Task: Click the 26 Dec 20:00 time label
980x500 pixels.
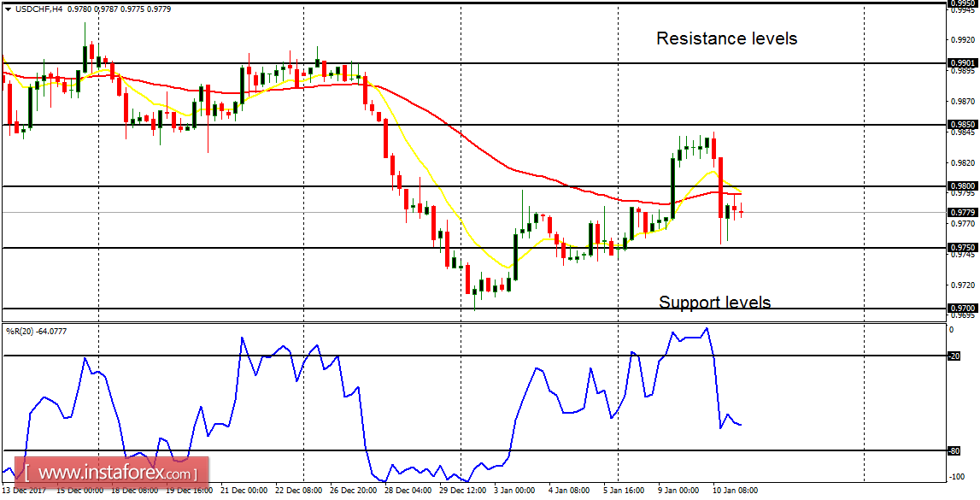Action: pos(354,491)
